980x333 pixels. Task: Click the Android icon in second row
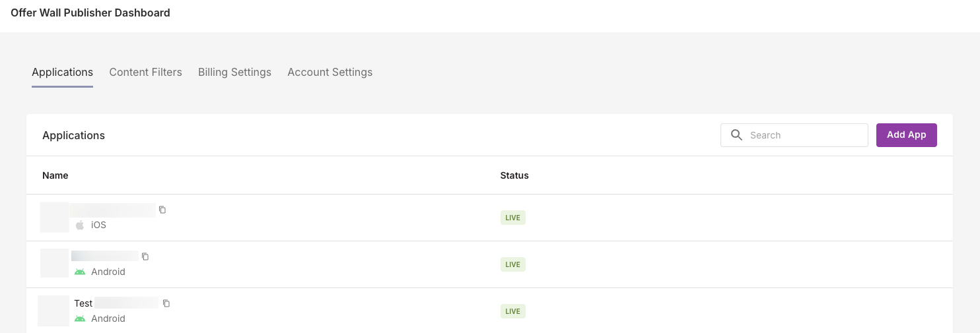tap(80, 272)
